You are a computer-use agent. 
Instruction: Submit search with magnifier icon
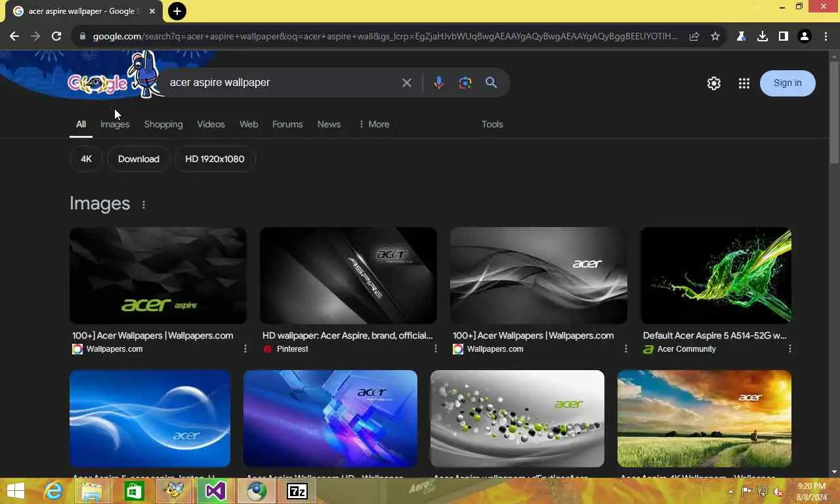pyautogui.click(x=491, y=83)
